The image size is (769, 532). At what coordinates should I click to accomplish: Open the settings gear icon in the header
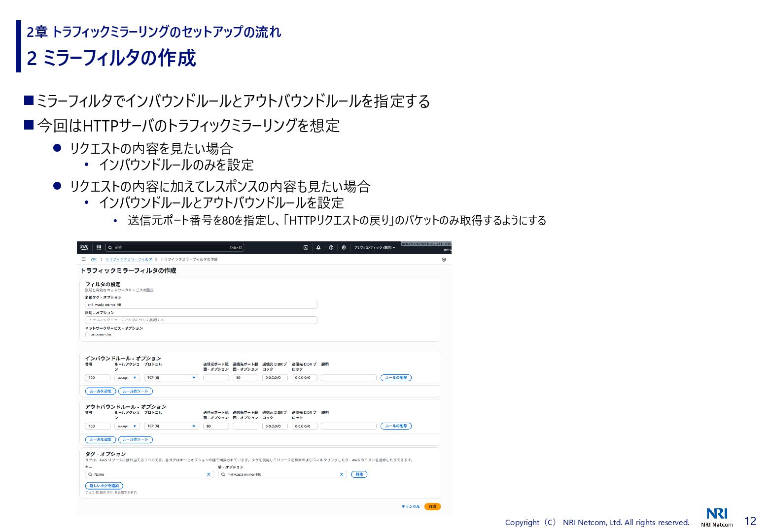(x=344, y=247)
